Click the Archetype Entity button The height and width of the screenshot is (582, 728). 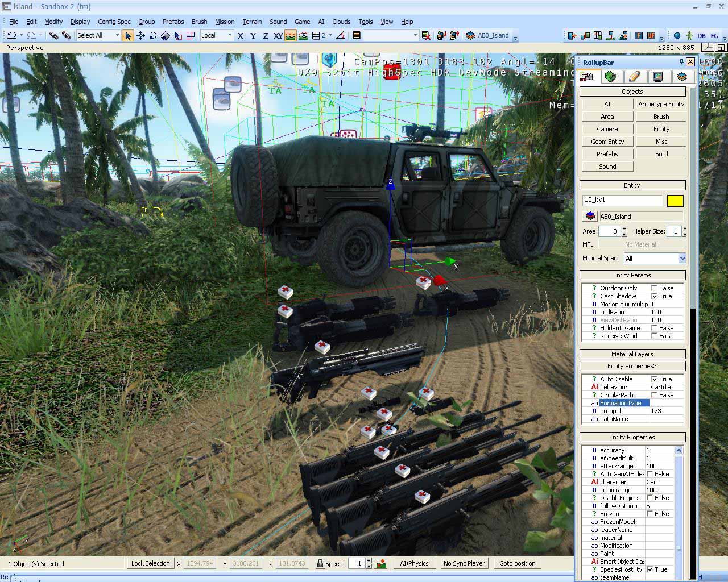pos(661,104)
